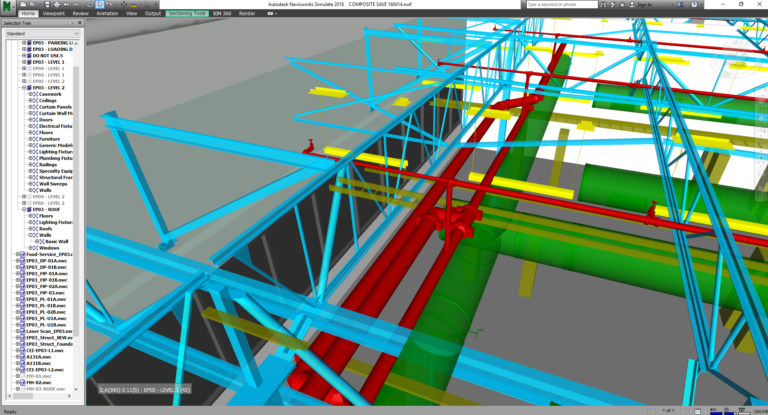The image size is (768, 415).
Task: Collapse the EP03 - LEVEL 2 node
Action: pyautogui.click(x=24, y=88)
